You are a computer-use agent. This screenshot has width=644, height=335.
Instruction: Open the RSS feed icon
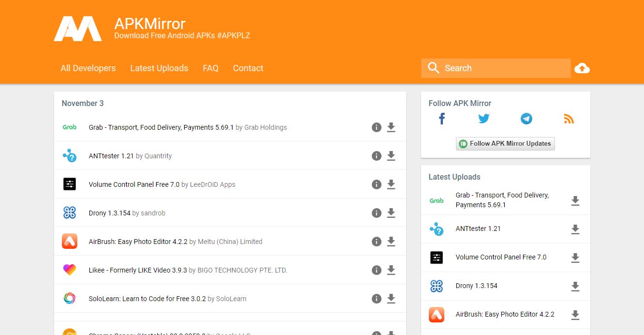click(x=569, y=119)
